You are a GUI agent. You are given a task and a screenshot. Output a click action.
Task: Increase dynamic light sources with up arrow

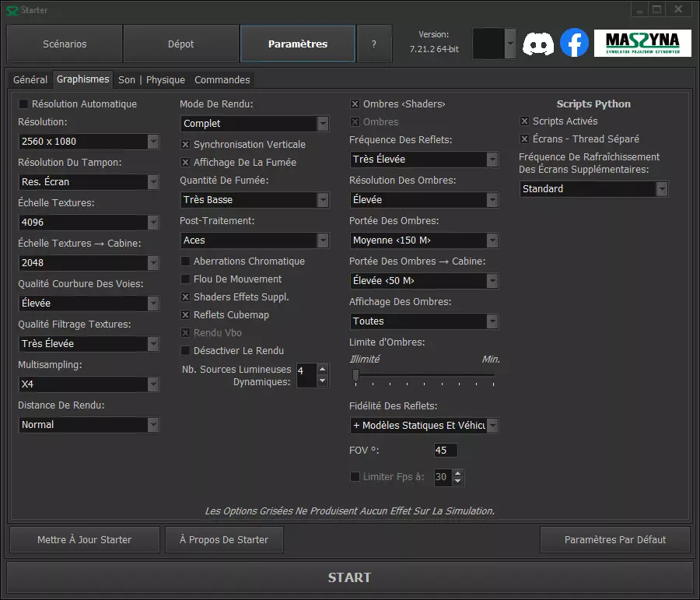point(322,370)
